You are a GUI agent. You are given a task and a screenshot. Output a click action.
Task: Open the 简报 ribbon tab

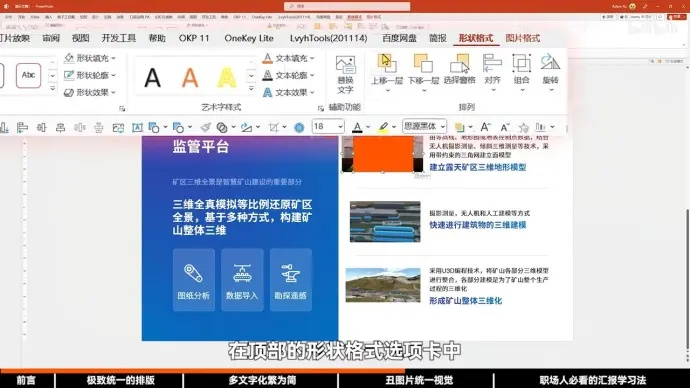click(x=437, y=38)
